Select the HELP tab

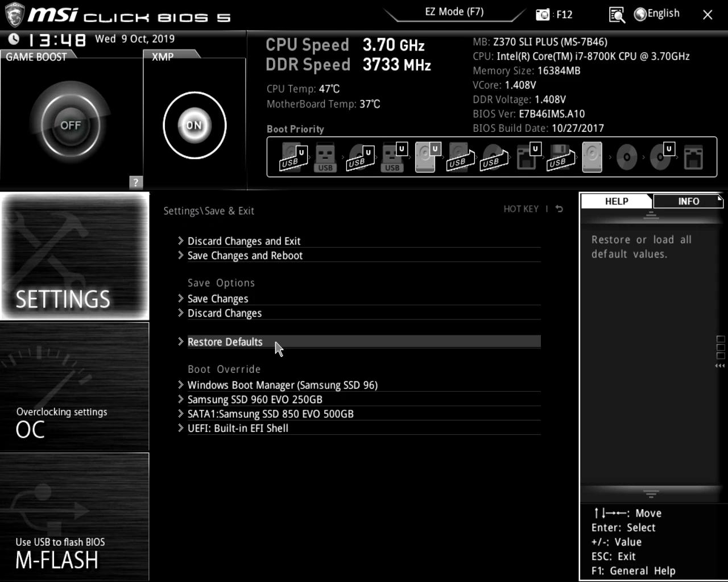[x=617, y=201]
